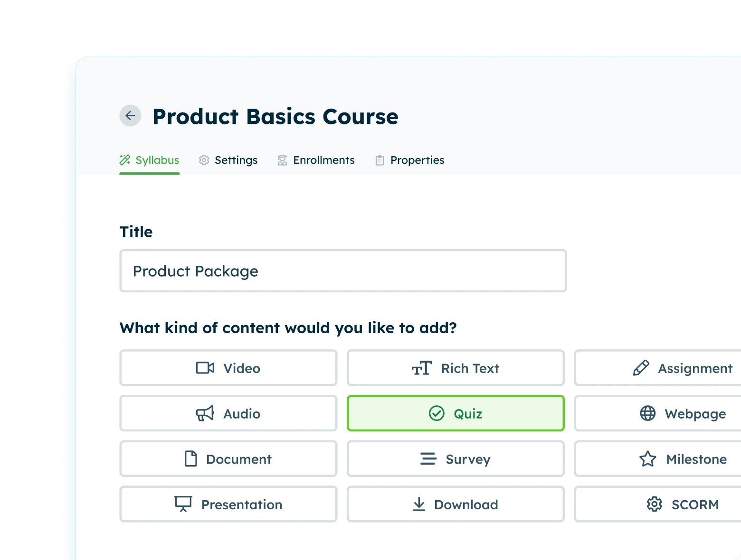The image size is (741, 560).
Task: Click the Video camera icon
Action: (205, 368)
